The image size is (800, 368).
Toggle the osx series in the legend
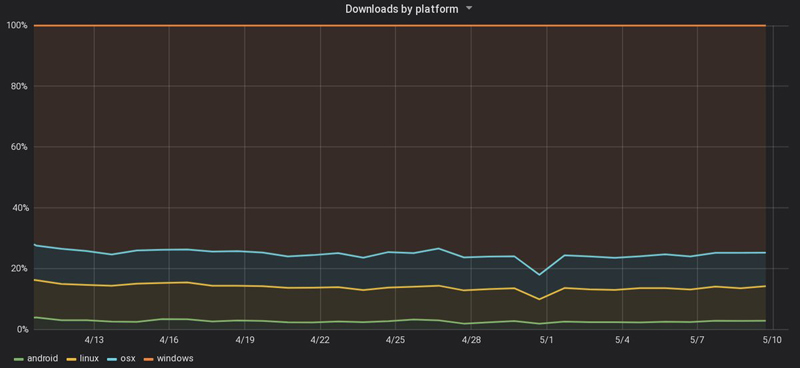(128, 358)
